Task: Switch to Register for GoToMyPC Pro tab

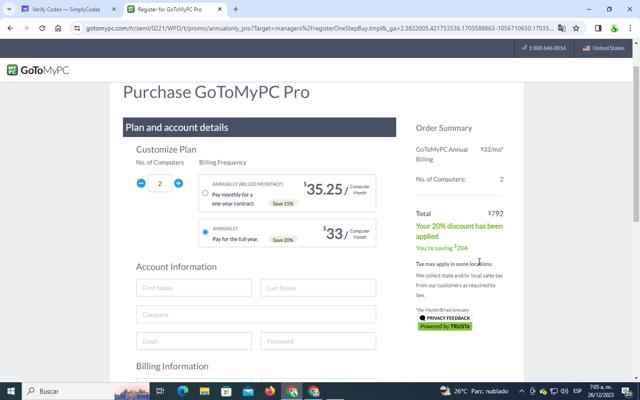Action: coord(169,9)
